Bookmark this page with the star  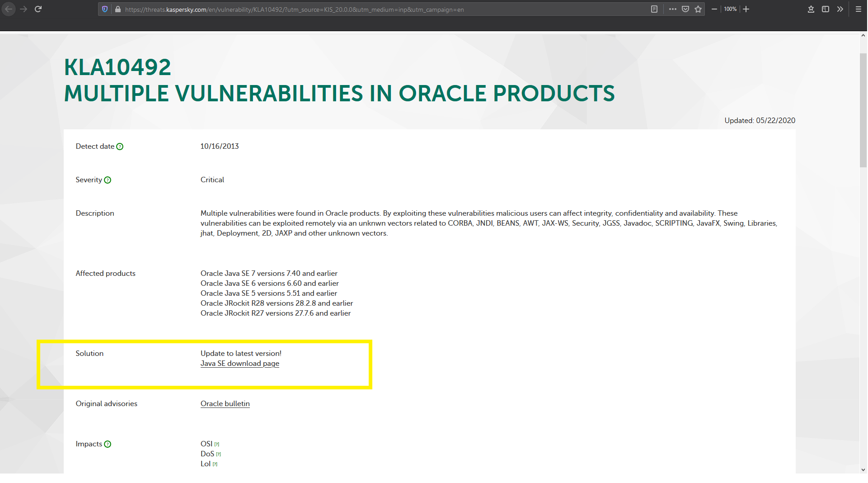tap(698, 9)
